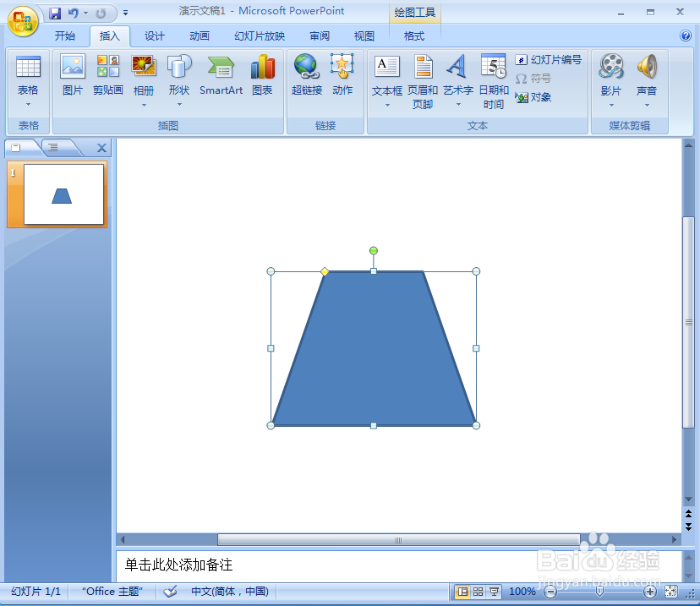The height and width of the screenshot is (606, 700).
Task: Open the 动画 Animations tab
Action: (200, 36)
